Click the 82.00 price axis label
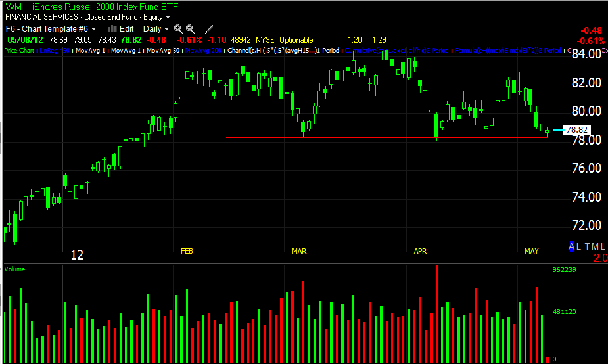Image resolution: width=608 pixels, height=364 pixels. [x=587, y=83]
